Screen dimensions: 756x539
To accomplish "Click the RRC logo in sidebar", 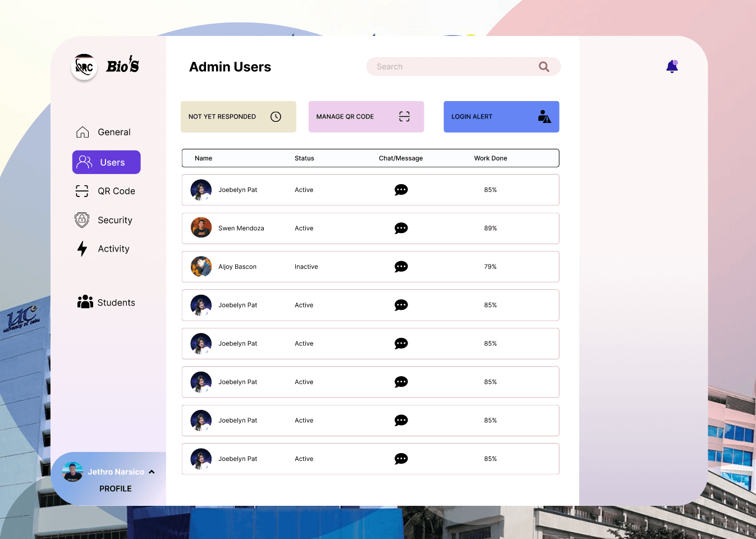I will point(84,67).
